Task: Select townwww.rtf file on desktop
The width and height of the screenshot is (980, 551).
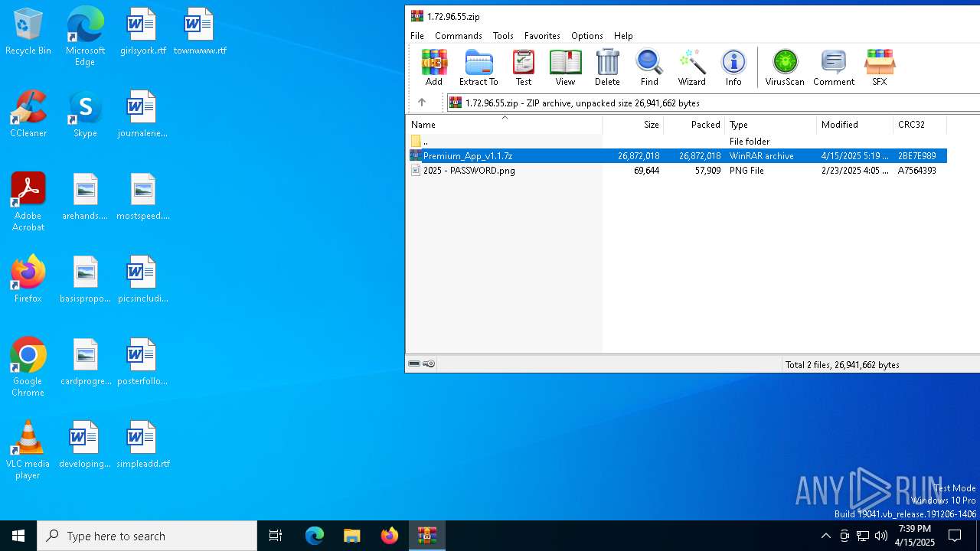Action: [x=200, y=31]
